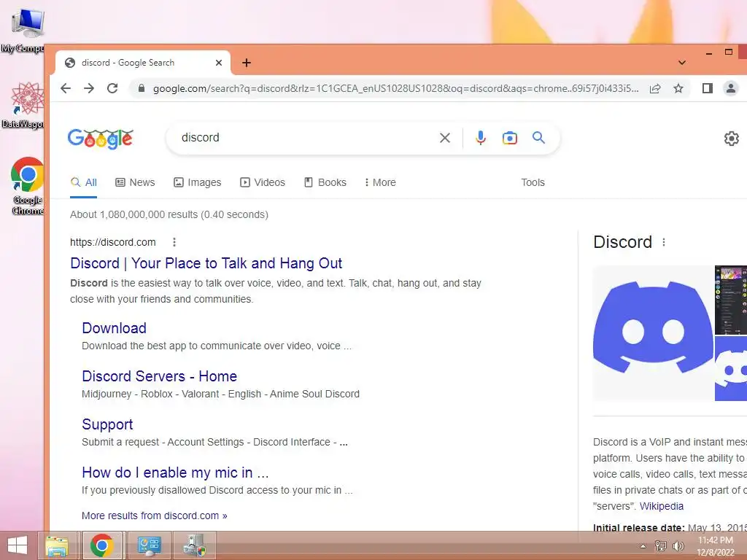Open the Download sitelink
This screenshot has width=747, height=560.
point(115,328)
